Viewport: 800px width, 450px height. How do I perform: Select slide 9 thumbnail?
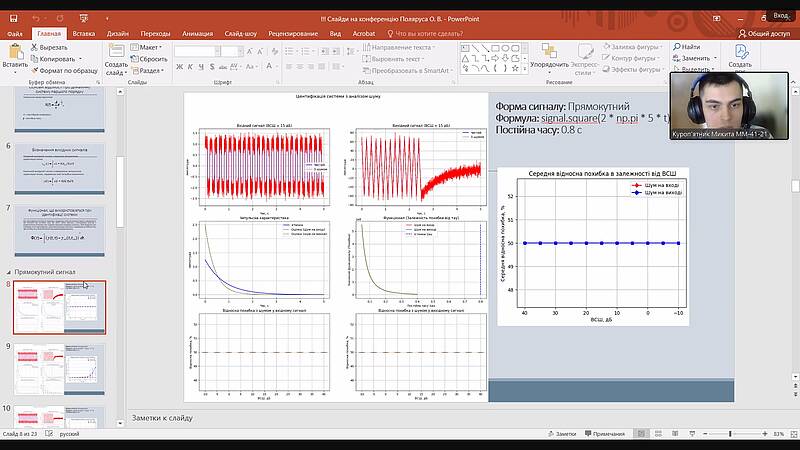click(58, 370)
